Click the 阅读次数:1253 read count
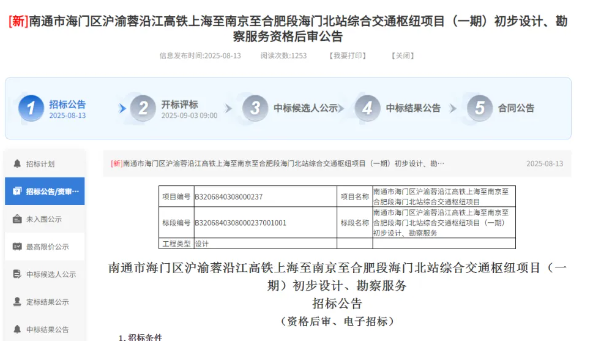The image size is (592, 364). tap(284, 56)
